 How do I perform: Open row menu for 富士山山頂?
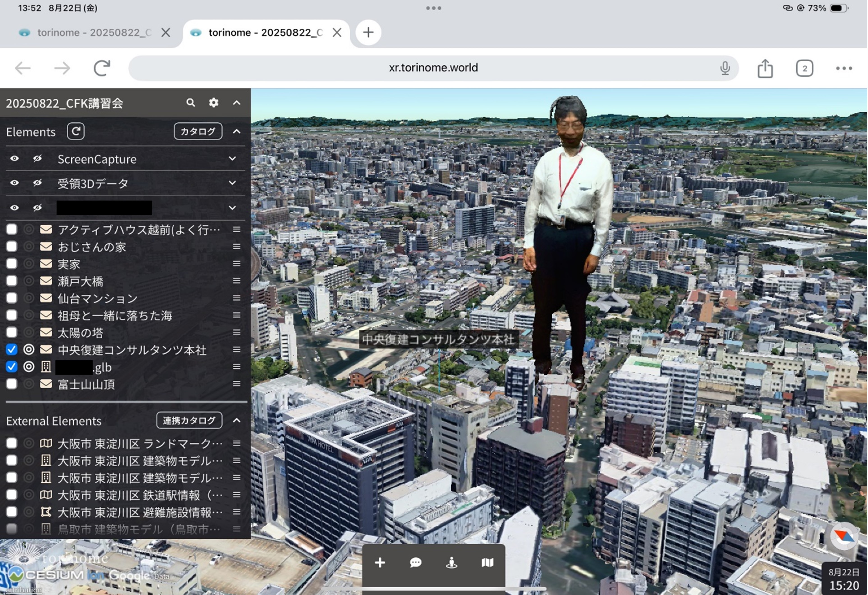pos(237,384)
